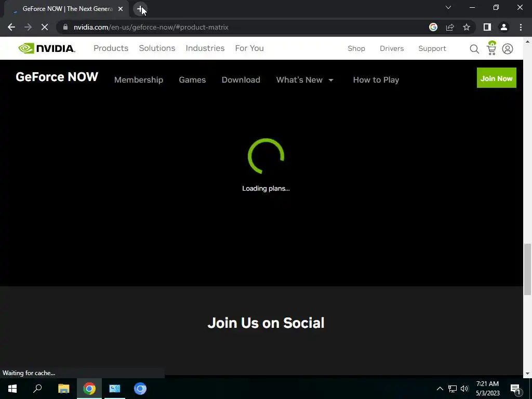Close the GeForce NOW tab
Viewport: 532px width, 399px height.
click(121, 9)
